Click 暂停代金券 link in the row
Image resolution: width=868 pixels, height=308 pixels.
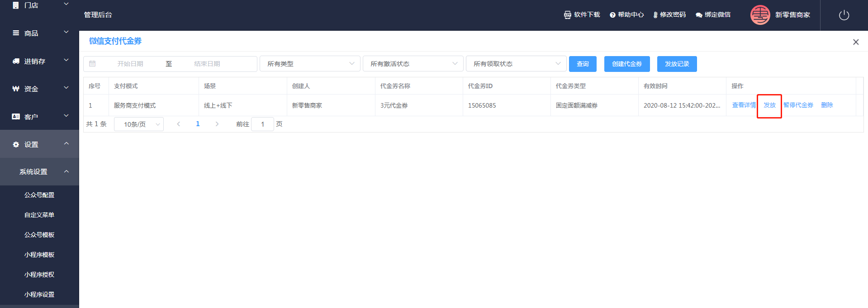[x=798, y=105]
